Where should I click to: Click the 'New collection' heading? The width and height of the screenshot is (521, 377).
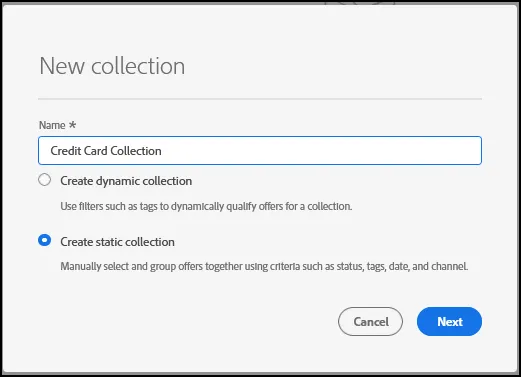112,66
